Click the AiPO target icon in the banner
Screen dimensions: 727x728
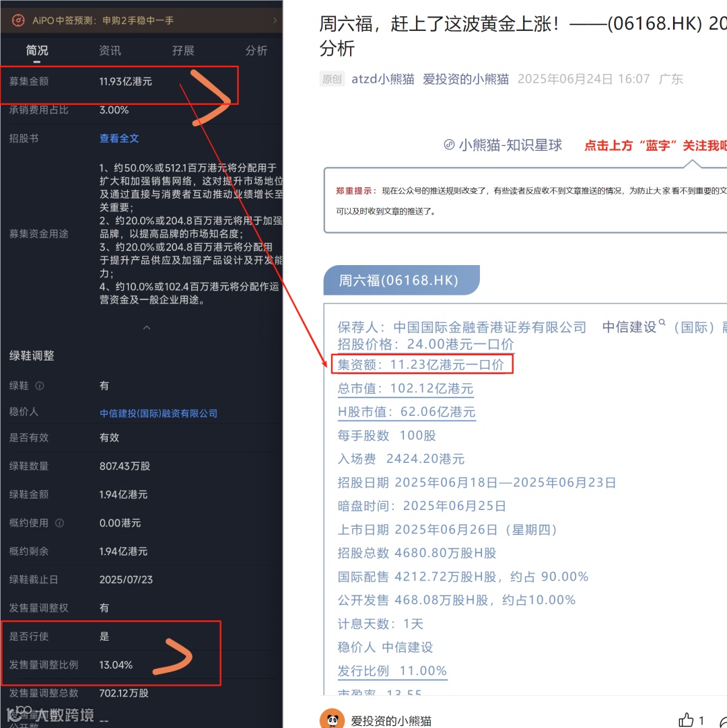pyautogui.click(x=18, y=20)
